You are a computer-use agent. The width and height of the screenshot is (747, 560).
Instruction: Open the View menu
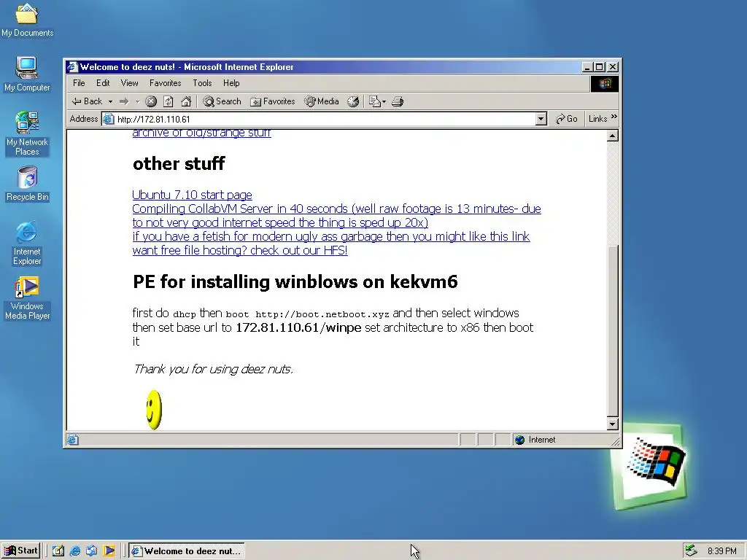[x=129, y=83]
